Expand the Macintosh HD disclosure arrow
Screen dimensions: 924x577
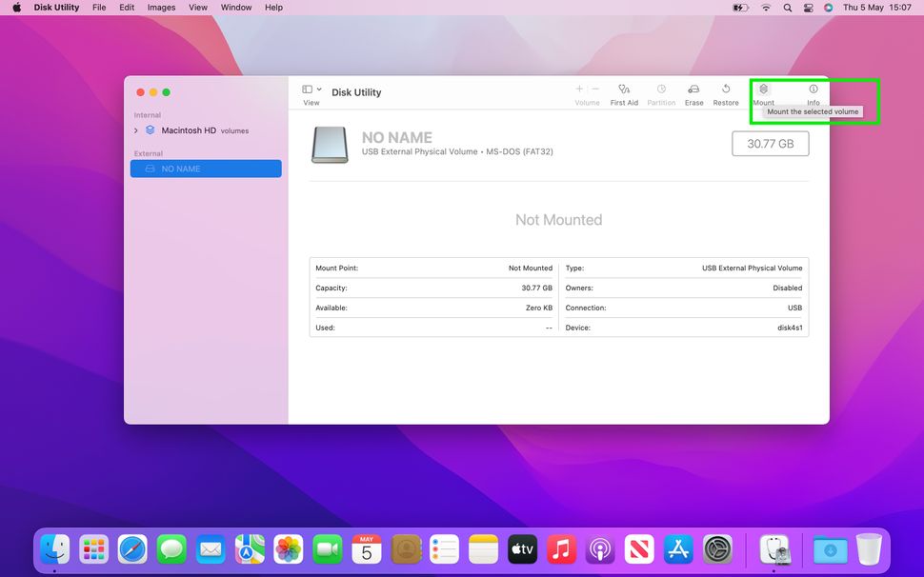[136, 130]
